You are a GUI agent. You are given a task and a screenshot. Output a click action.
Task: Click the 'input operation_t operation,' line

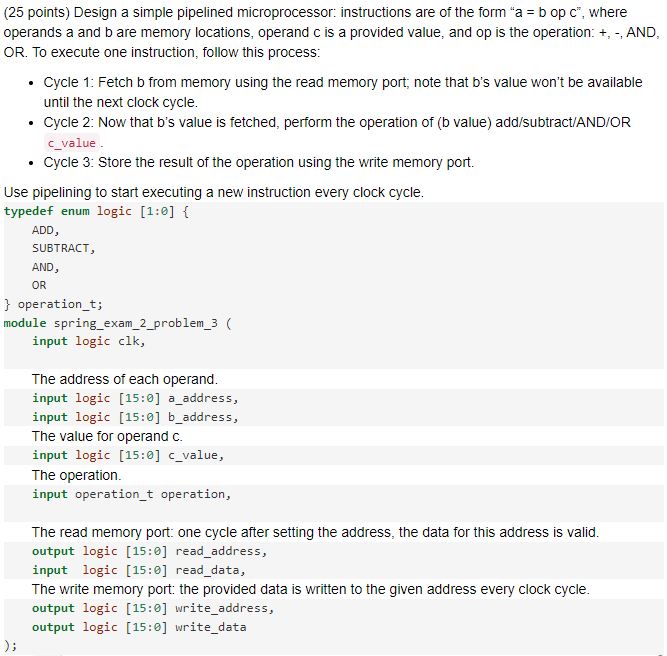[132, 494]
